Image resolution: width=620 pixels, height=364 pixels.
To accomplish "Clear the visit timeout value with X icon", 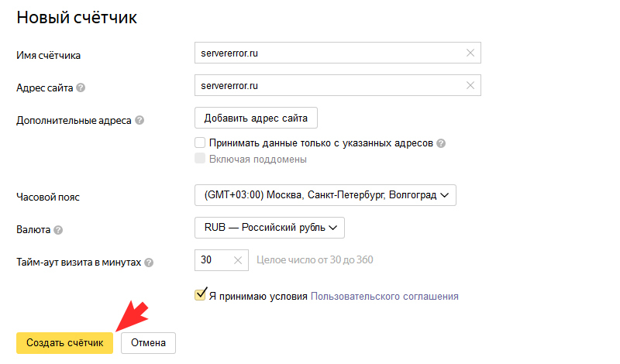I will 238,260.
